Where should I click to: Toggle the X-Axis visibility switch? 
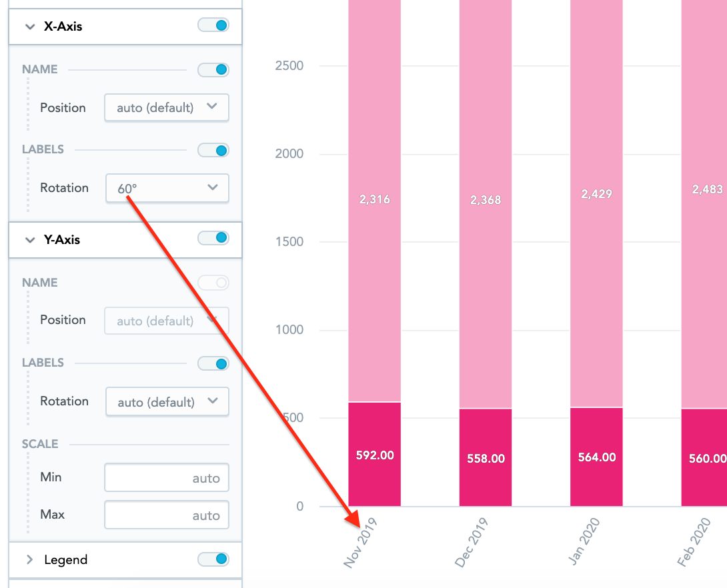pos(213,26)
